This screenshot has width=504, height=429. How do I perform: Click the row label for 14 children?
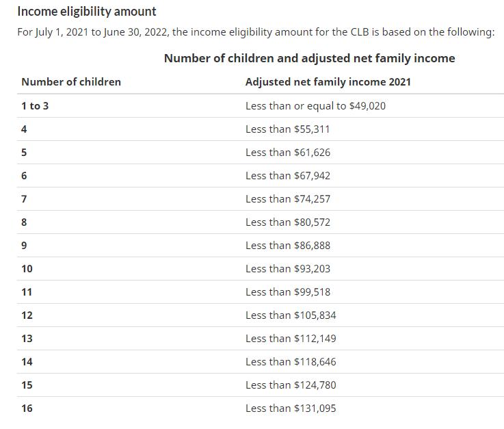[x=27, y=362]
